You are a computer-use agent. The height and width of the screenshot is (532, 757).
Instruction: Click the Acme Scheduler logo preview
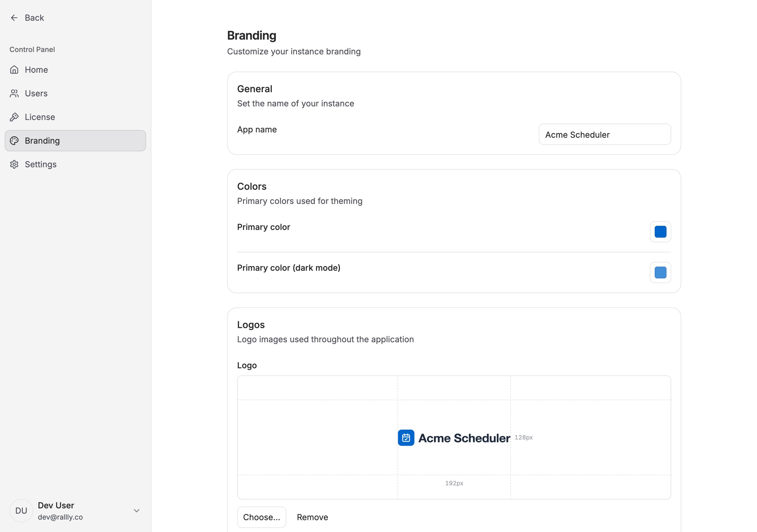pyautogui.click(x=454, y=438)
